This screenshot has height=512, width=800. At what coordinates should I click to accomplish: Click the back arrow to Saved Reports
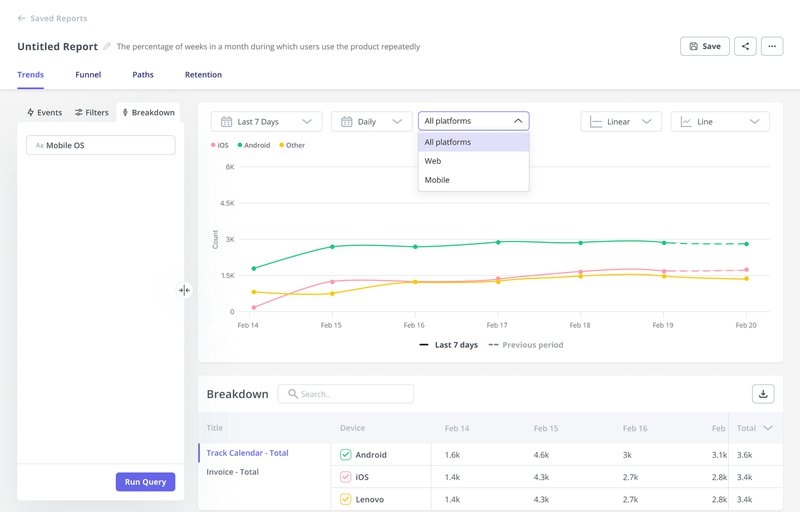pyautogui.click(x=22, y=18)
